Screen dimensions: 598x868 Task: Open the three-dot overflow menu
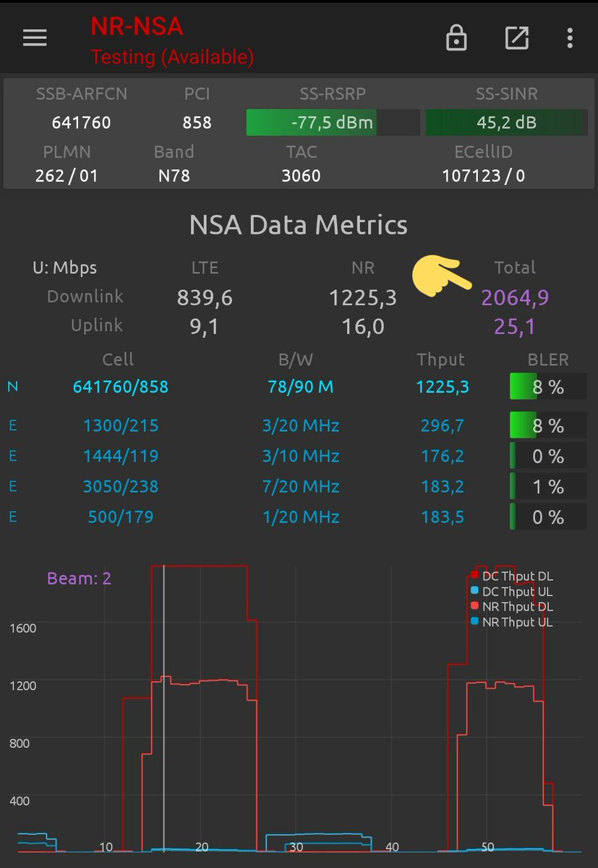click(570, 38)
